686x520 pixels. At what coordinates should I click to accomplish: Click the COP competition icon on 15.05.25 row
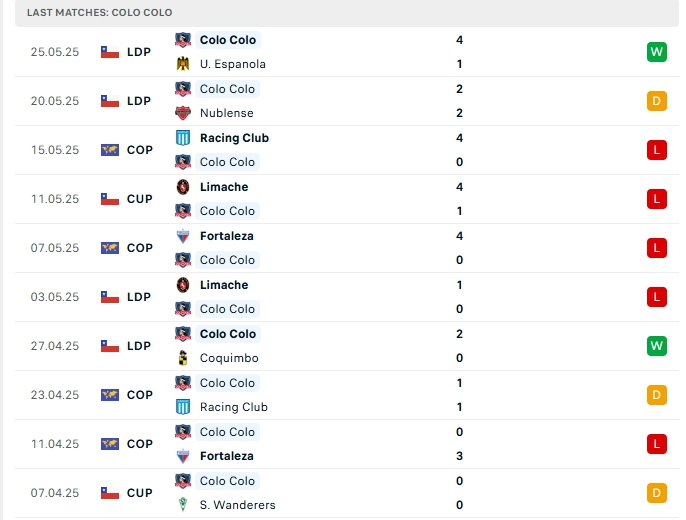tap(110, 150)
